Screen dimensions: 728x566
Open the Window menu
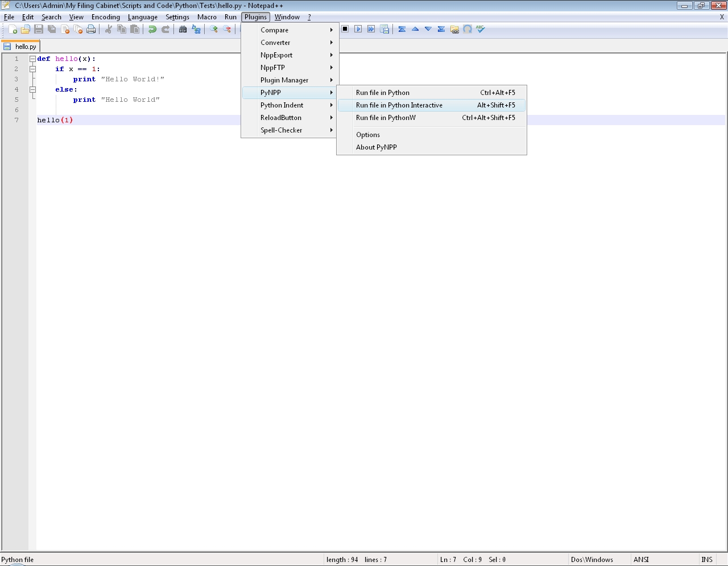tap(287, 17)
